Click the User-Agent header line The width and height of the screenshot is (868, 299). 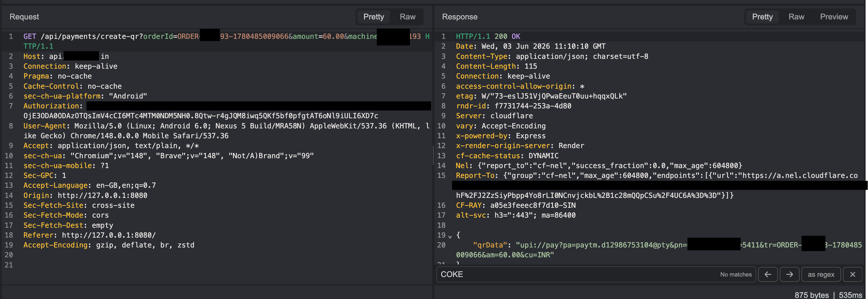[227, 131]
